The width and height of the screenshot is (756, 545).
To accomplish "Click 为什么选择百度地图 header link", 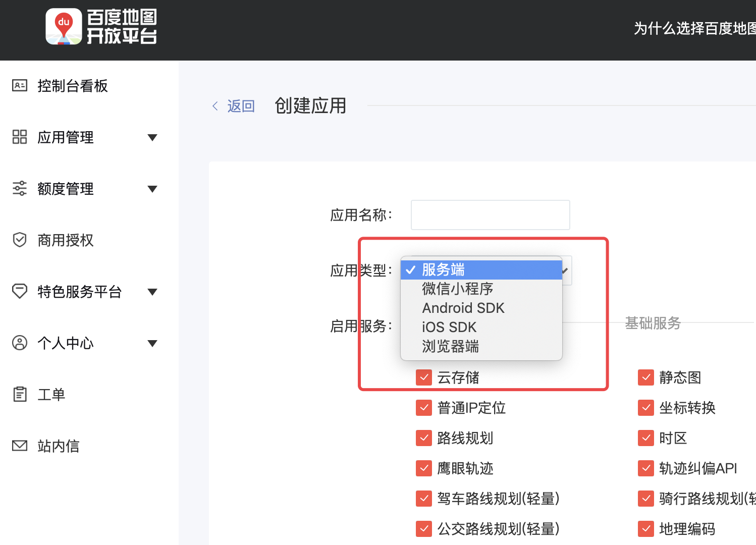I will click(x=694, y=28).
